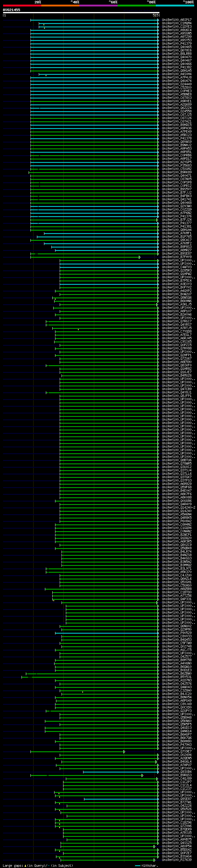Viewport: 197px width, 868px height.
Task: Click the cyan ~100% identity legend segment
Action: click(x=175, y=6)
